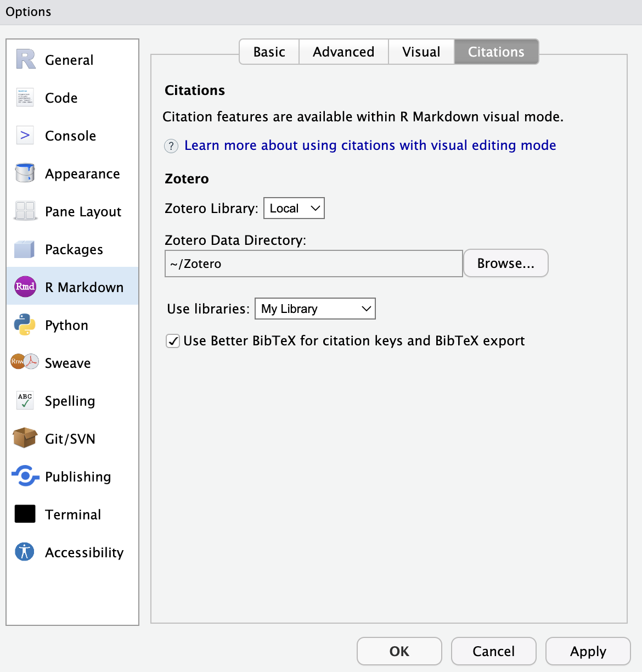The image size is (642, 672).
Task: Open the R Markdown Rmd icon
Action: click(24, 287)
